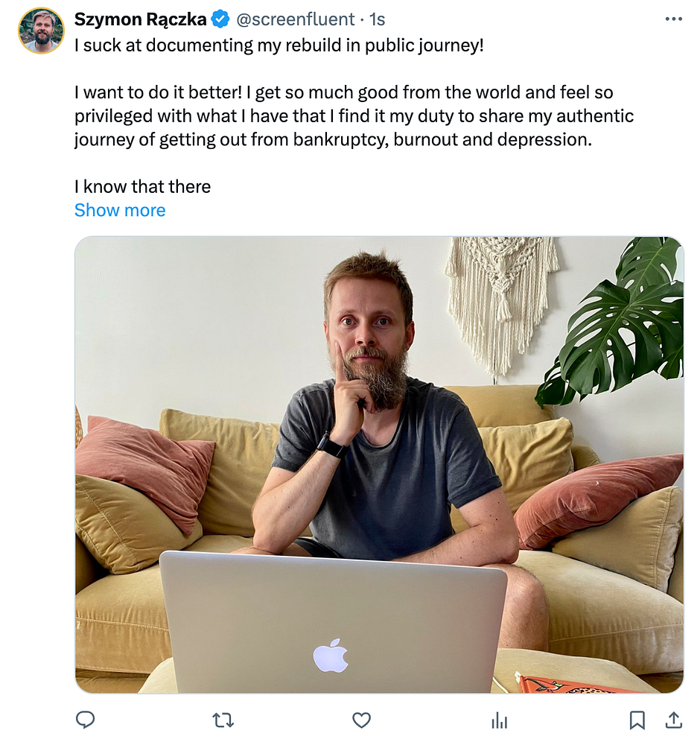
Task: Click the blue verified checkmark badge
Action: point(220,19)
